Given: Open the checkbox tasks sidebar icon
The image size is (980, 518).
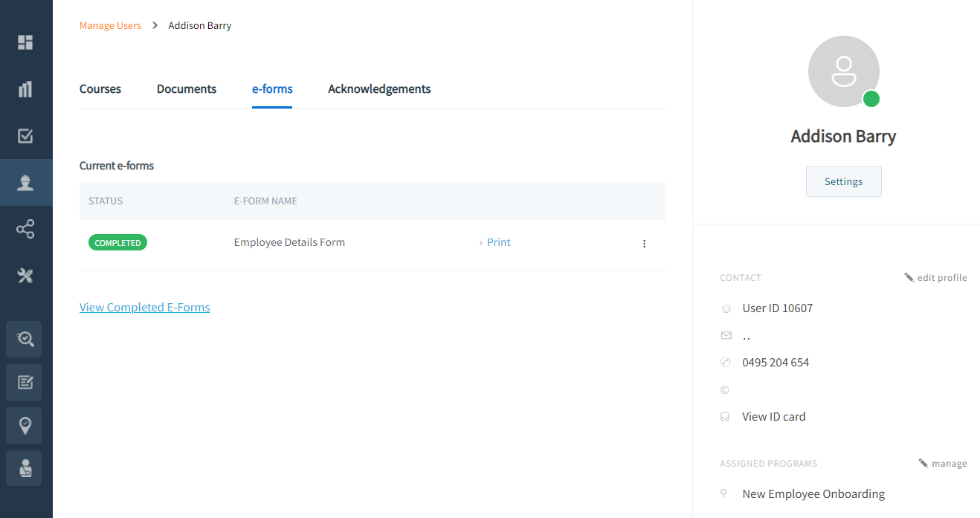Looking at the screenshot, I should click(x=25, y=136).
